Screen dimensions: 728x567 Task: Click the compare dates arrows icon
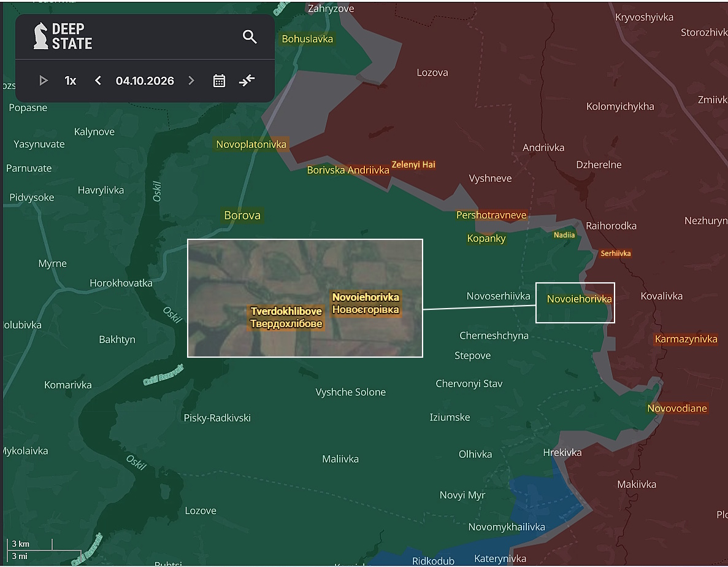click(247, 80)
